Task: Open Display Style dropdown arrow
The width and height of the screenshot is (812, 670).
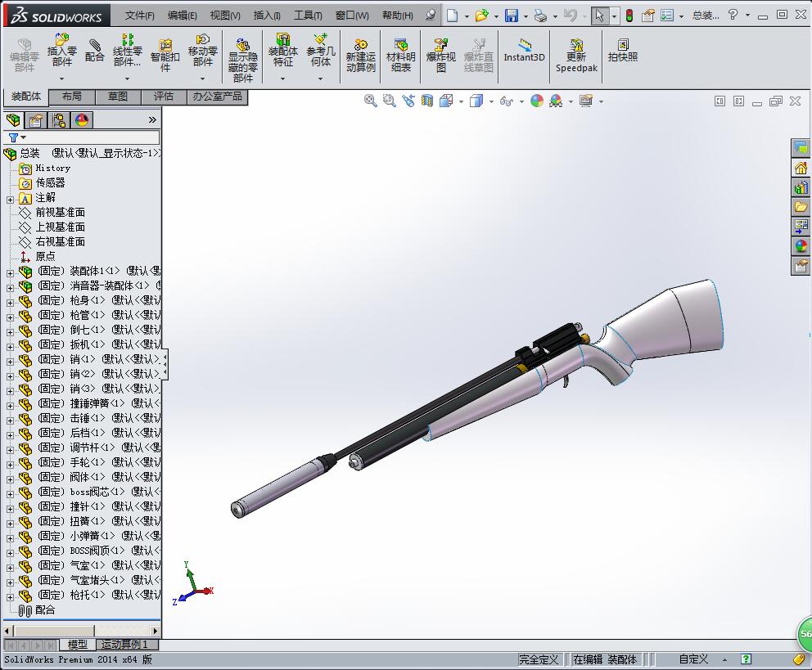Action: coord(491,101)
